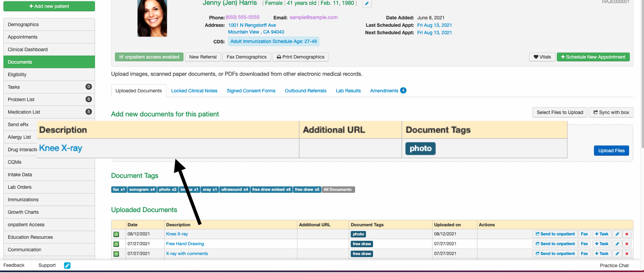Click Fax Demographics button

tap(246, 57)
